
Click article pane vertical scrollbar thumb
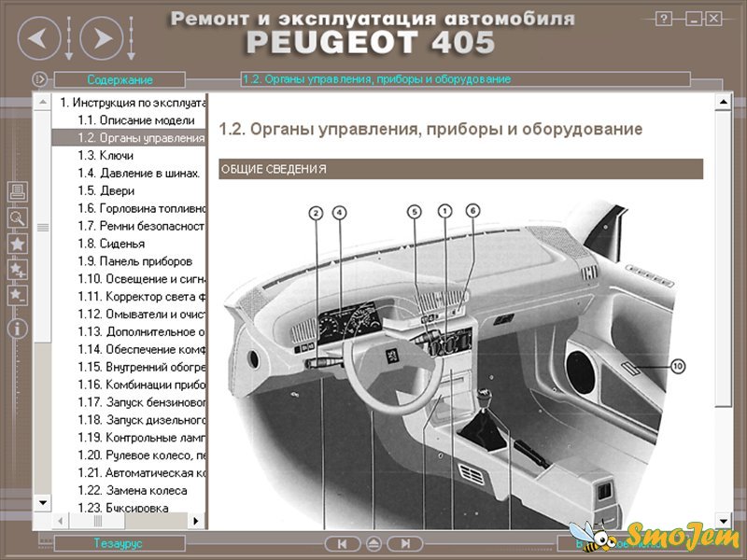click(723, 259)
